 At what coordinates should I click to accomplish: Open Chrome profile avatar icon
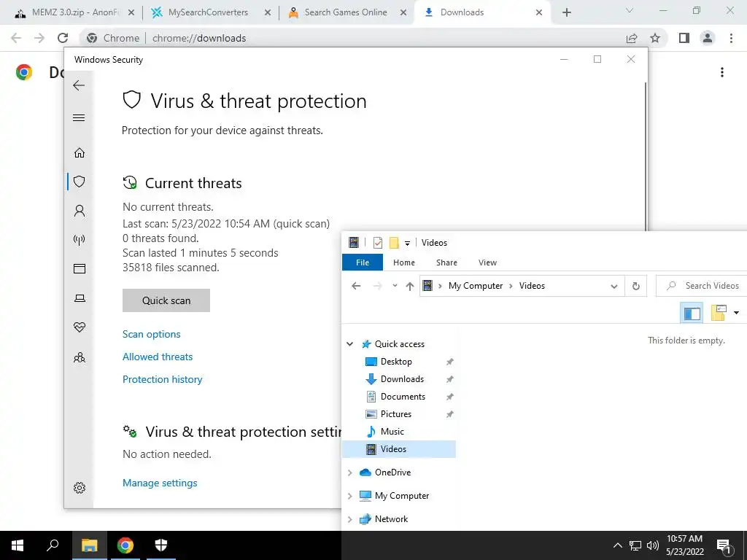tap(708, 38)
